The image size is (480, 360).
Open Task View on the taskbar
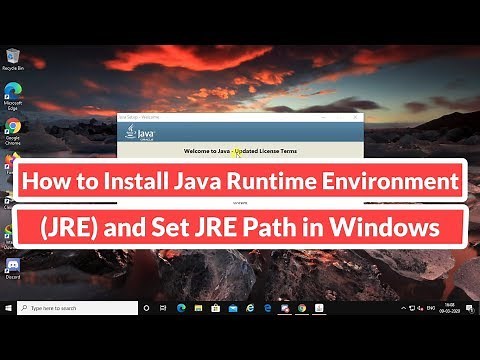point(163,308)
